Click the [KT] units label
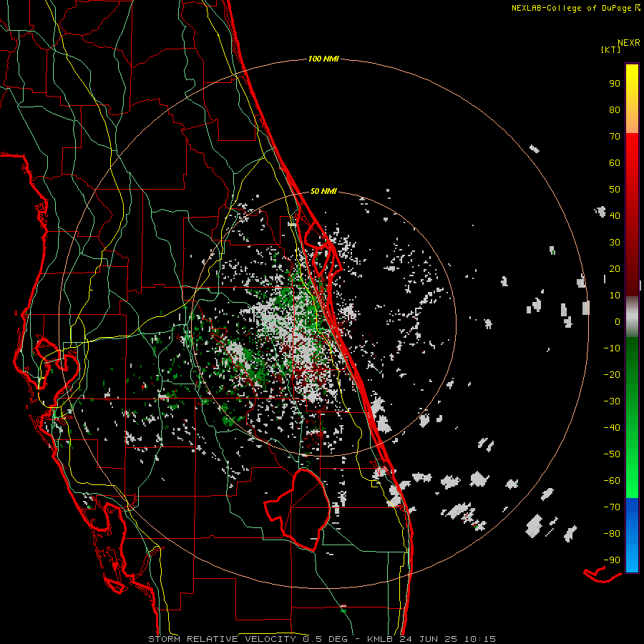The image size is (644, 644). coord(611,49)
